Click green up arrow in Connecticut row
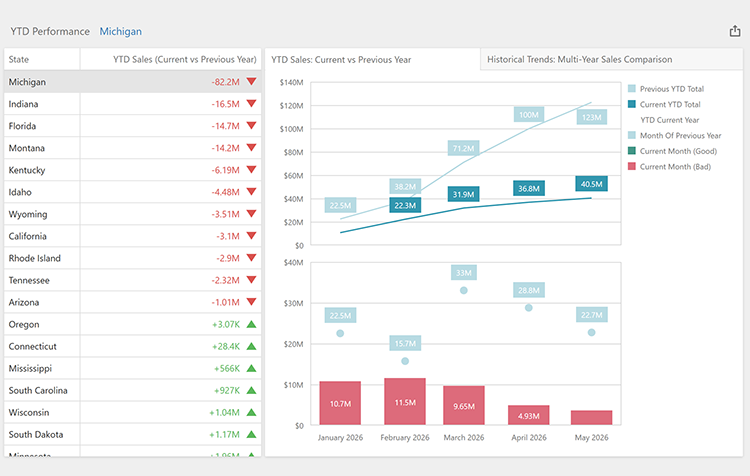 (252, 346)
